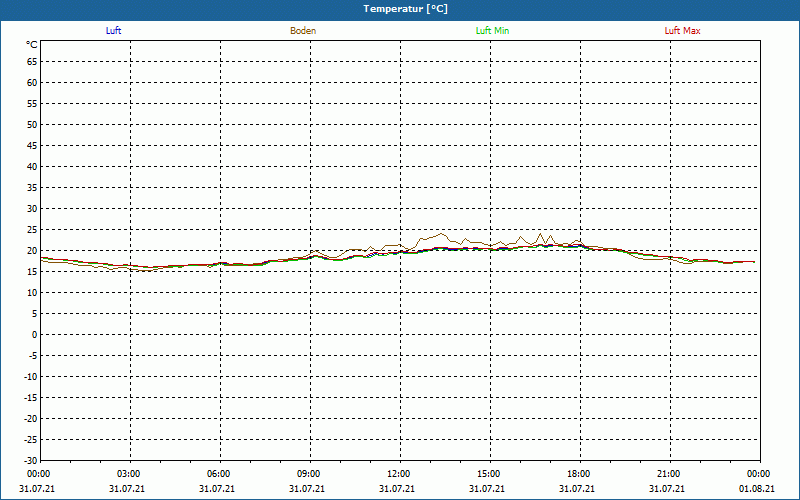Click the 03:00 time axis label
Image resolution: width=800 pixels, height=500 pixels.
tap(128, 474)
